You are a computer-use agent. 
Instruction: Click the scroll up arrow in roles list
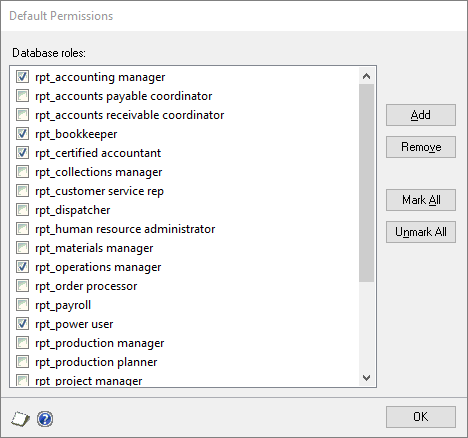tap(366, 76)
